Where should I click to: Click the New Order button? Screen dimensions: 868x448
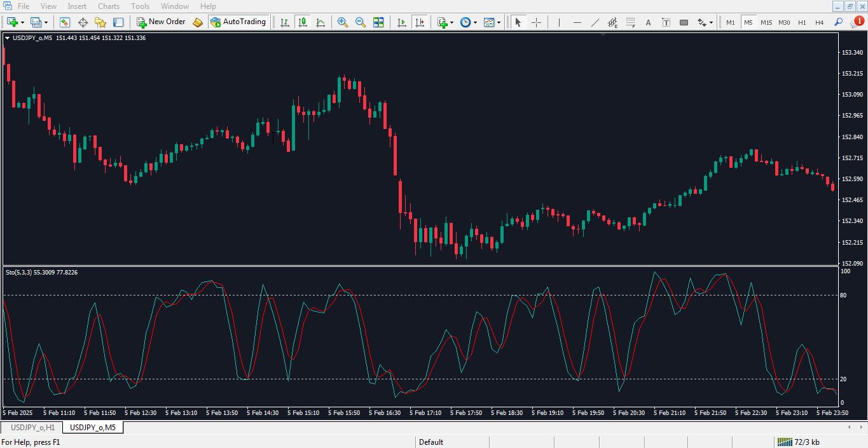click(161, 22)
